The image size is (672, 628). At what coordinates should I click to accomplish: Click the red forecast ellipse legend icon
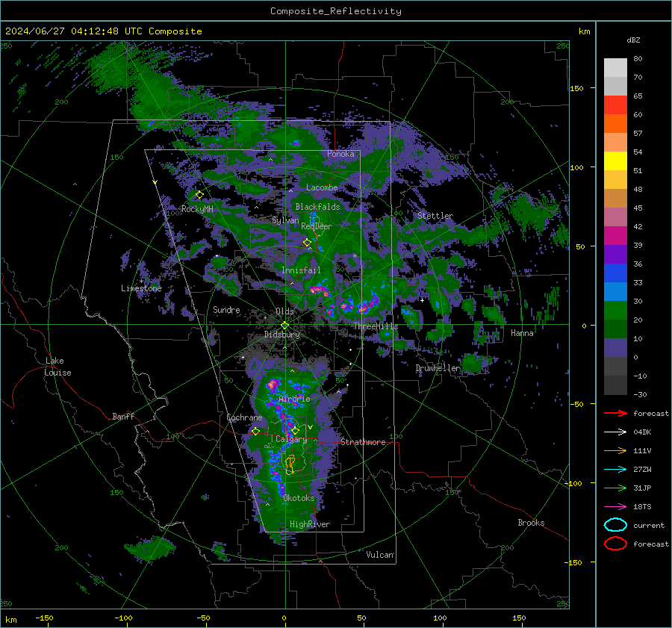click(x=615, y=544)
